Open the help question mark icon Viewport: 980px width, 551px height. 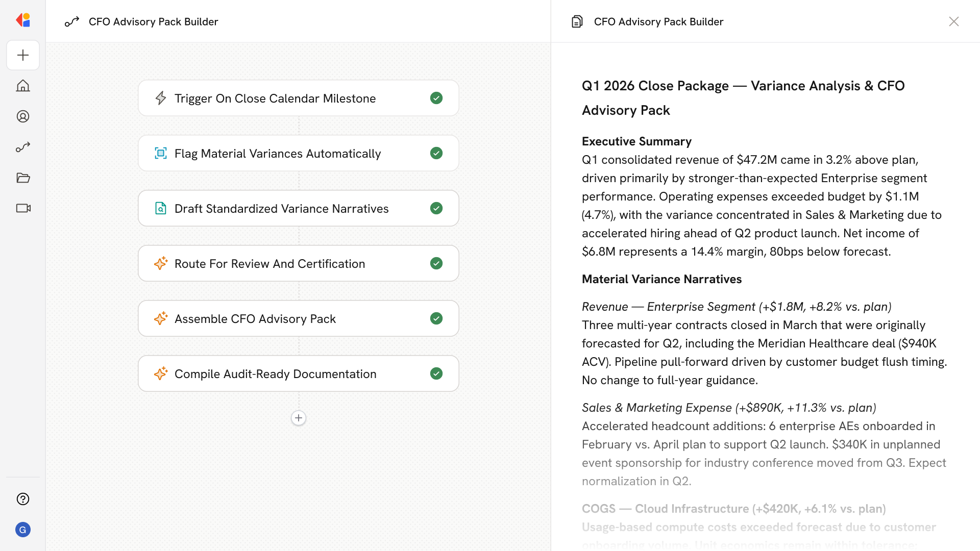click(x=23, y=499)
